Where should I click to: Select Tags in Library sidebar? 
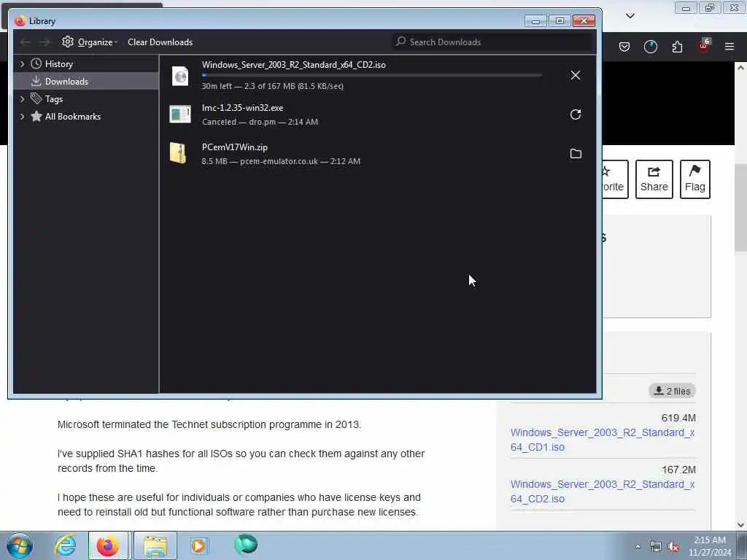[x=54, y=99]
